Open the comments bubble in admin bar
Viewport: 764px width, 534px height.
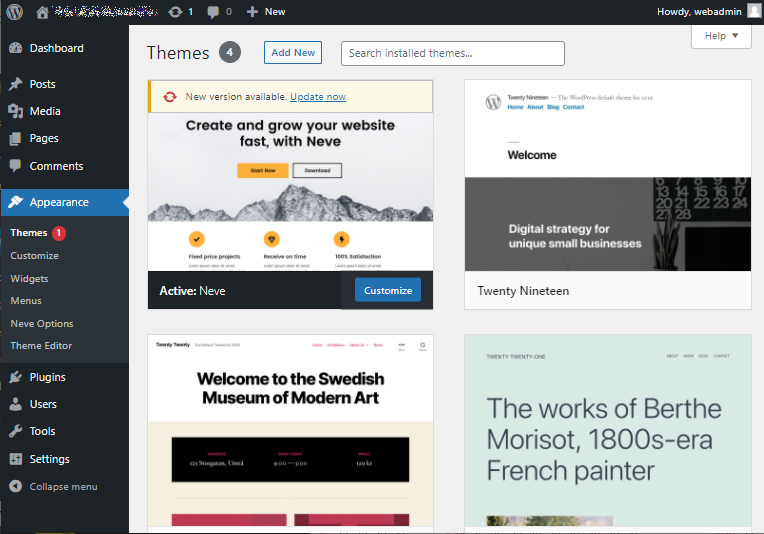(214, 12)
